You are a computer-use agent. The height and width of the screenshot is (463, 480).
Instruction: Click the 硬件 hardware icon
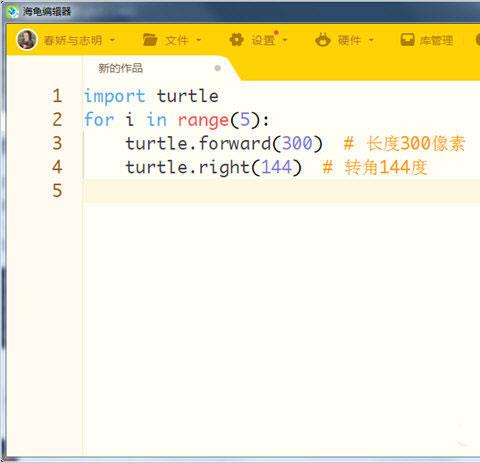[x=323, y=40]
